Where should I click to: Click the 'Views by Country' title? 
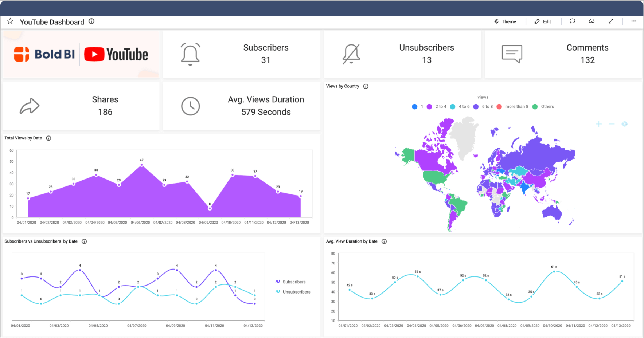(x=343, y=86)
